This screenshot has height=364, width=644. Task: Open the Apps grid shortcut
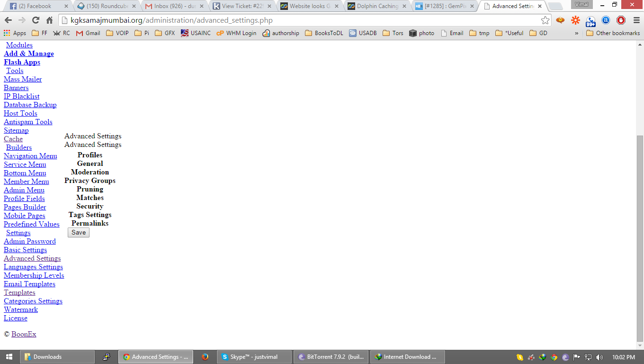15,33
